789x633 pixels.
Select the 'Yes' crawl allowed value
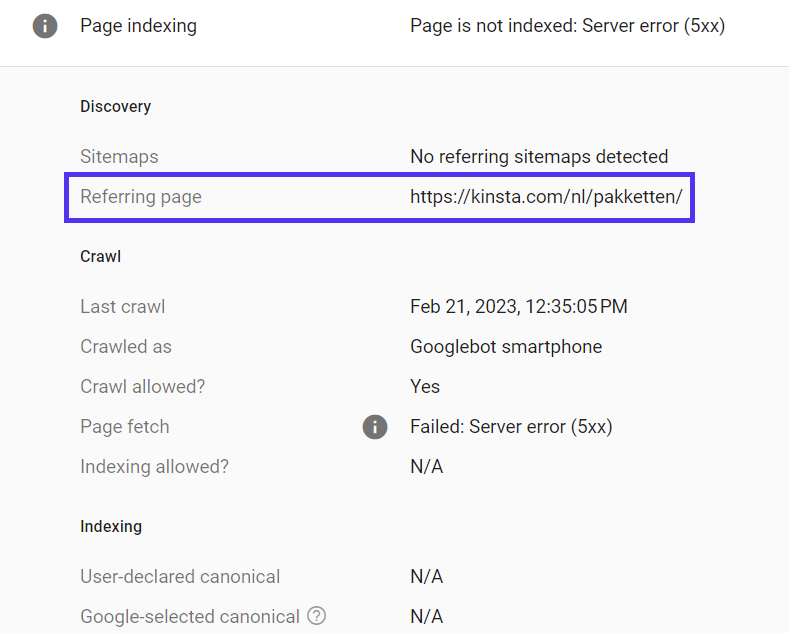click(425, 386)
